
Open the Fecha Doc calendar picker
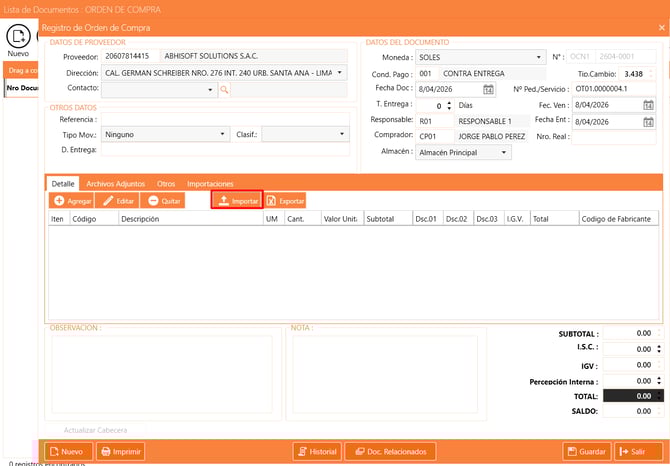click(488, 90)
